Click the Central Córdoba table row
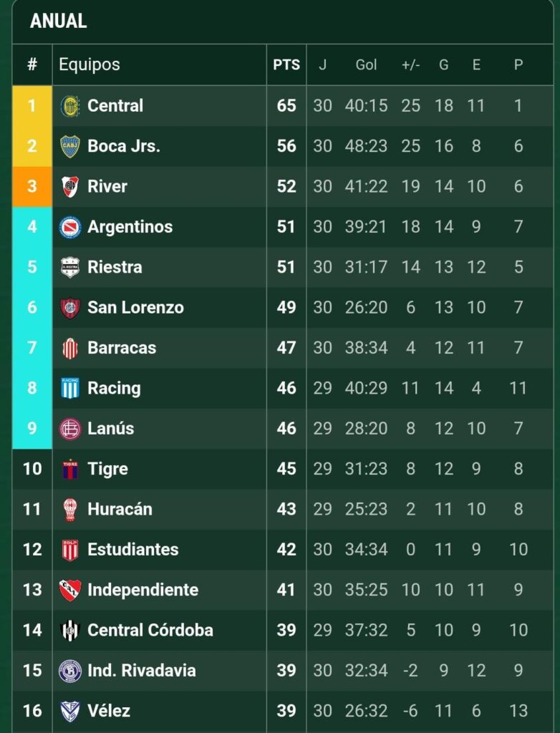Viewport: 560px width, 733px height. click(286, 631)
